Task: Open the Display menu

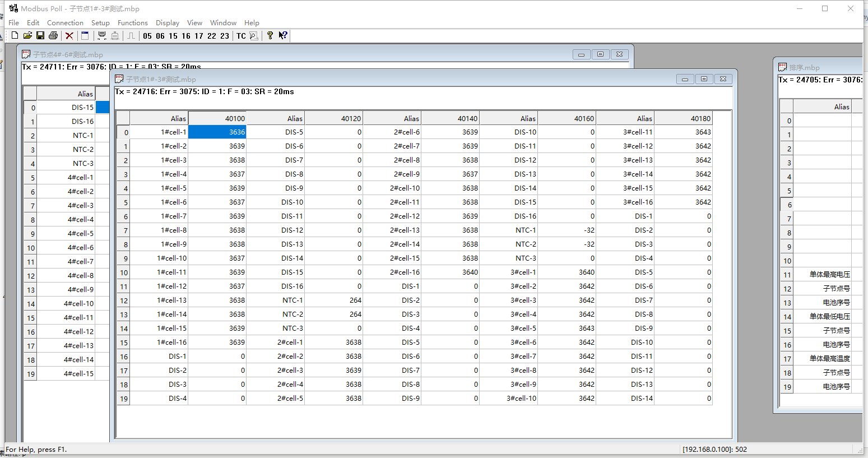Action: (168, 22)
